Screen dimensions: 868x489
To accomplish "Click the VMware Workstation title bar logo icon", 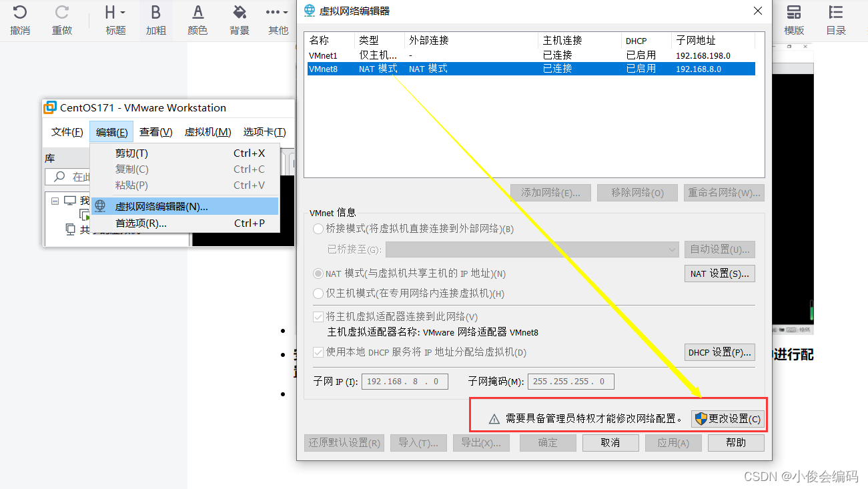I will tap(50, 107).
